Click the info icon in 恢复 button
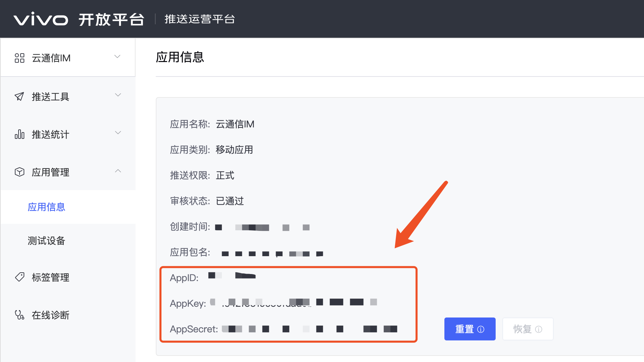This screenshot has width=644, height=362. [x=539, y=329]
